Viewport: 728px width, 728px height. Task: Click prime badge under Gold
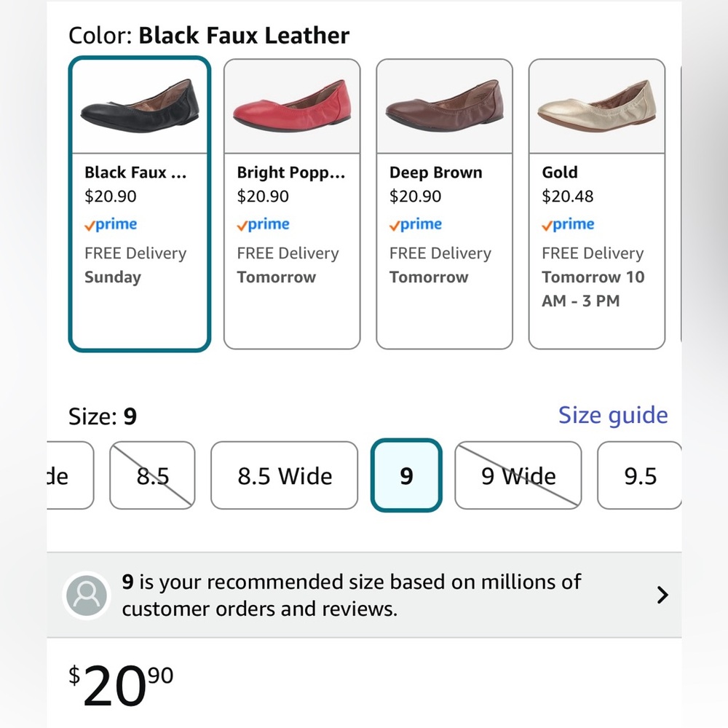(x=568, y=225)
